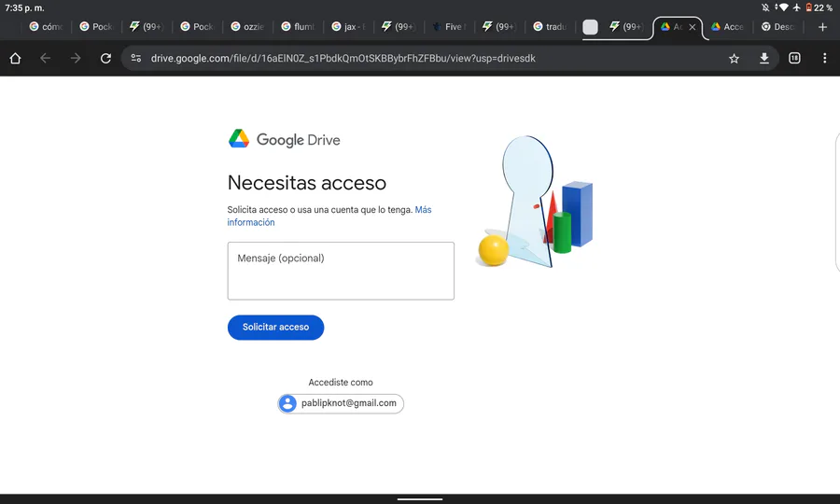This screenshot has width=840, height=504.
Task: Tap the bottom navigation gesture handle
Action: tap(420, 499)
